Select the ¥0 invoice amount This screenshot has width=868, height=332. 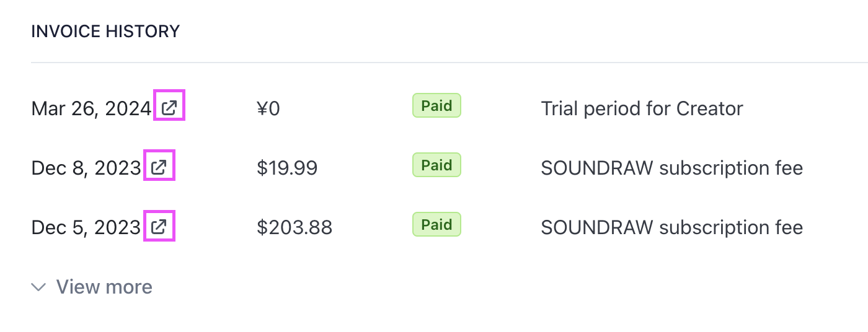point(268,109)
